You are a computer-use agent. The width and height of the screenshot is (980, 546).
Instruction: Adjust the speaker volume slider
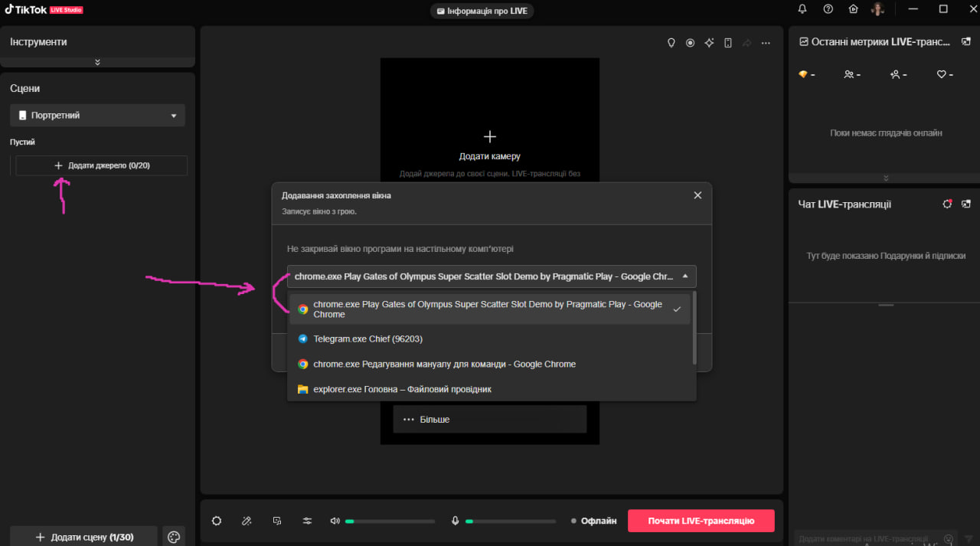390,521
